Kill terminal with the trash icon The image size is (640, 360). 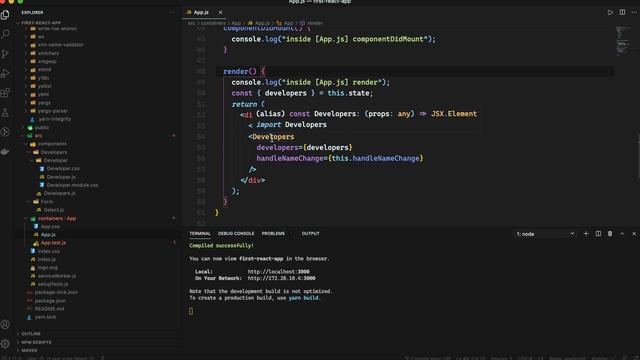pyautogui.click(x=610, y=233)
